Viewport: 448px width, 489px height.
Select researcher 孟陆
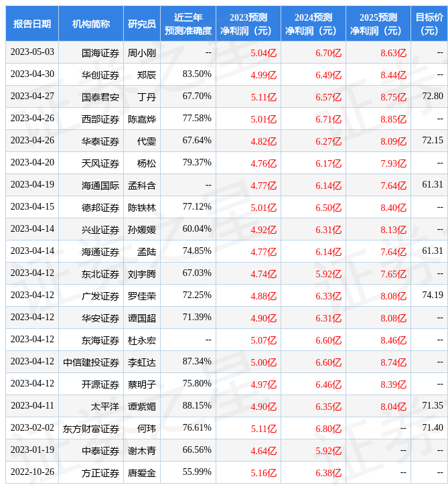[x=147, y=253]
